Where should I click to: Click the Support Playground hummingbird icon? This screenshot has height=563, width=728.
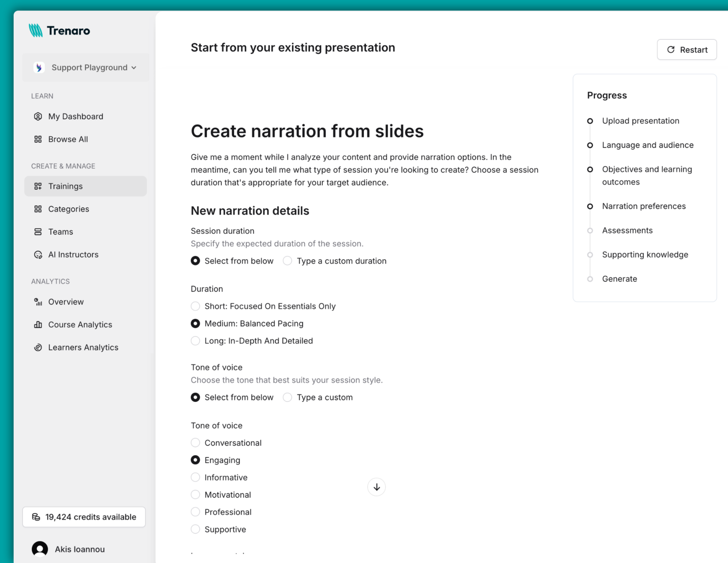39,67
